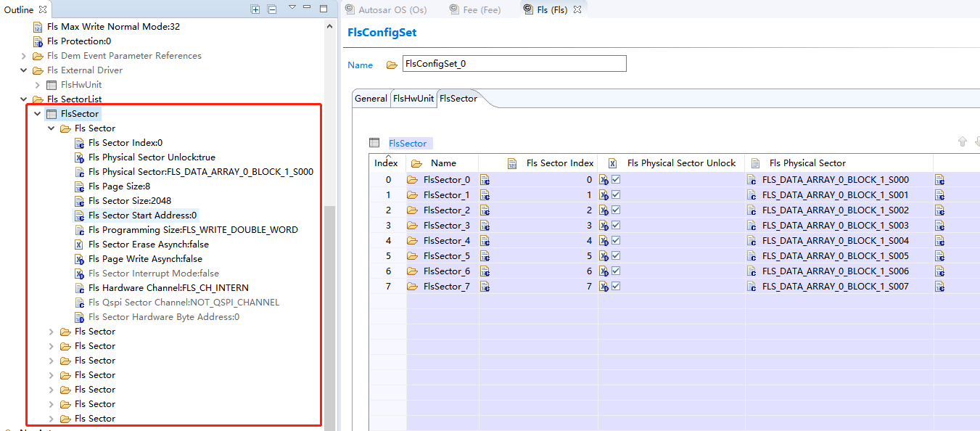Toggle Physical Sector Unlock checkbox for FlsSector_6

coord(616,271)
